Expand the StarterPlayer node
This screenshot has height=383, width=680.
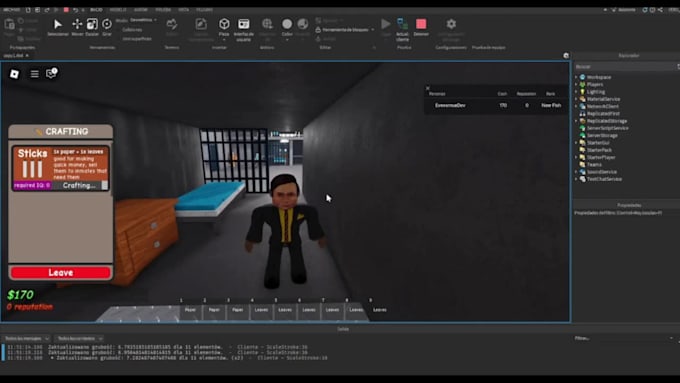(576, 157)
